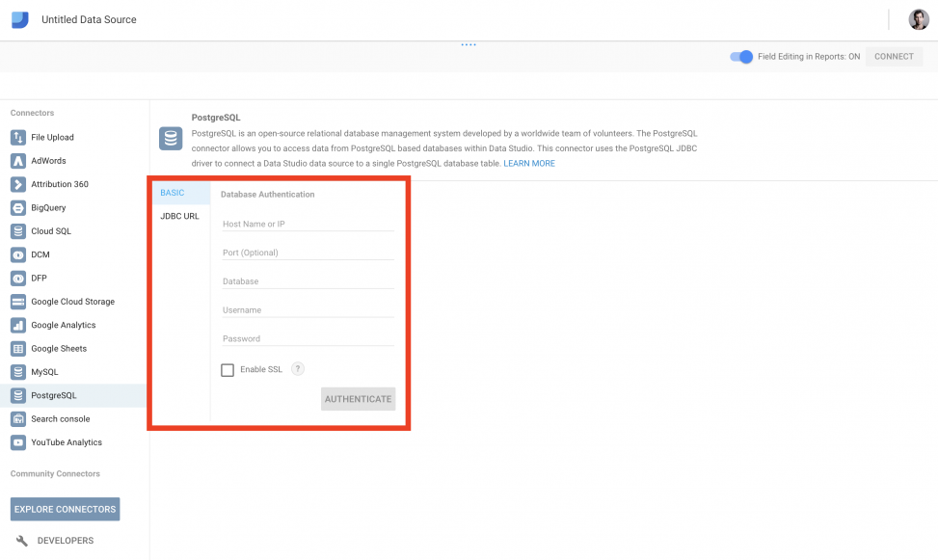Screen dimensions: 938x560
Task: Click the Google Analytics connector icon
Action: 18,325
